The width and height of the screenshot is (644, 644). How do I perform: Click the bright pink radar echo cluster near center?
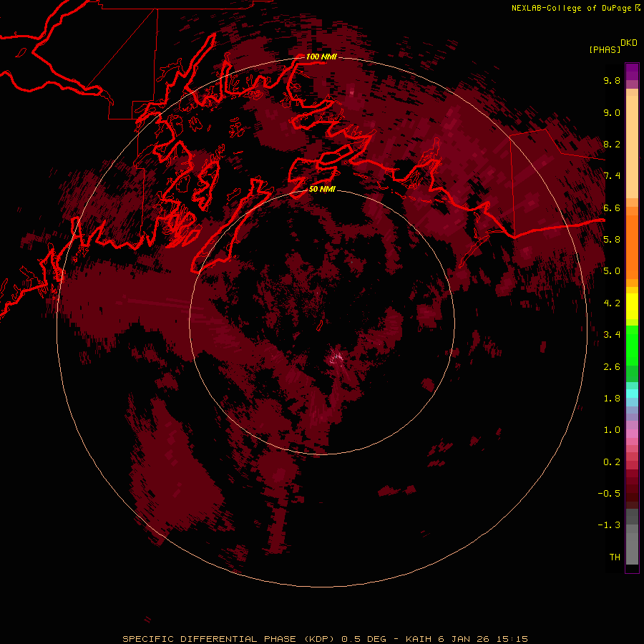tap(336, 358)
